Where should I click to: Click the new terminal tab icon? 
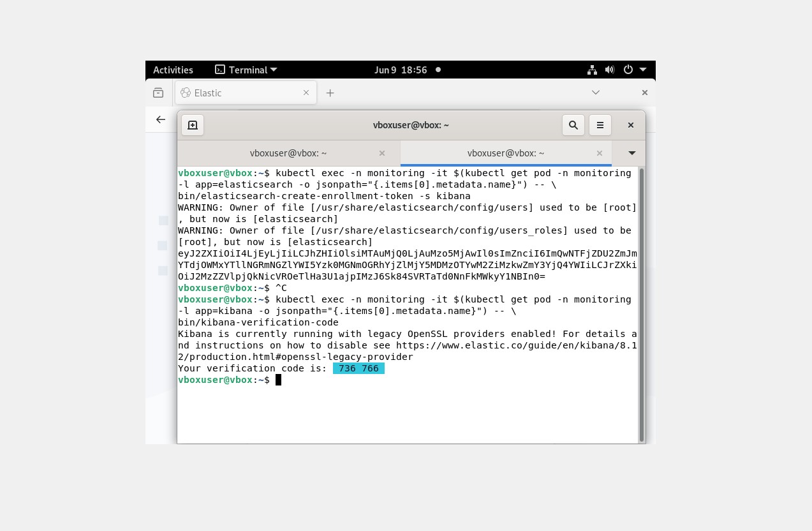pos(193,125)
